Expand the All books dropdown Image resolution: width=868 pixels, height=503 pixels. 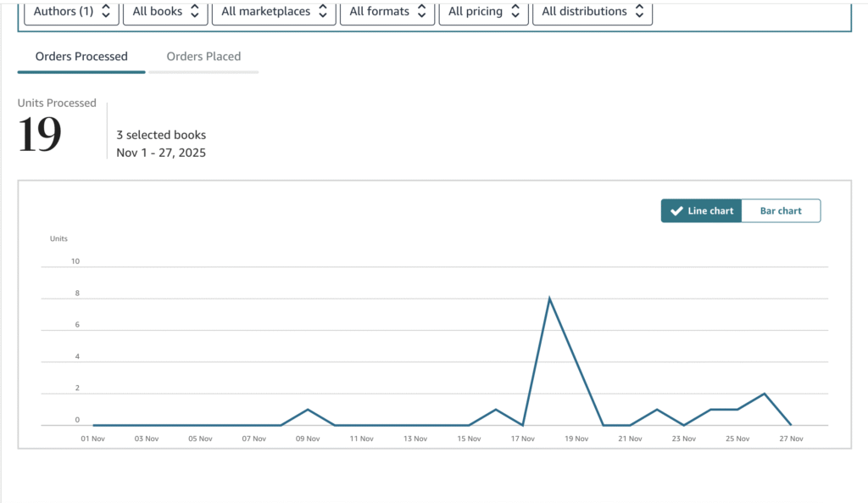point(165,12)
